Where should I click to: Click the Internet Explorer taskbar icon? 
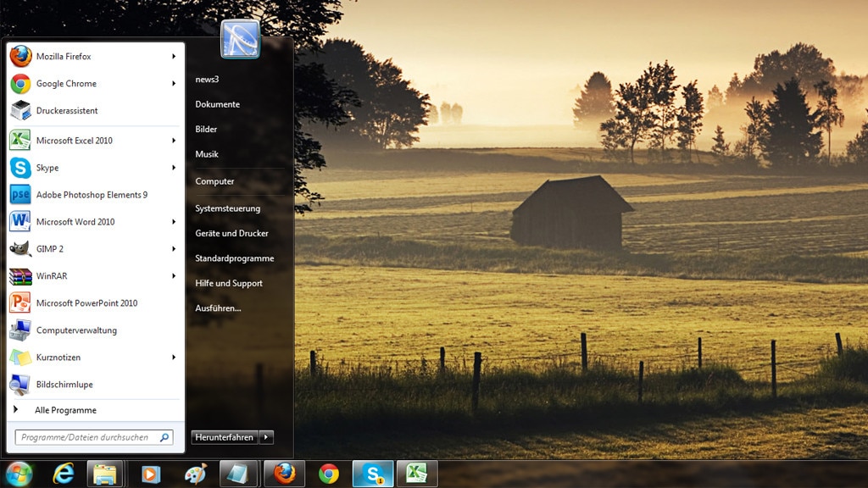click(64, 474)
